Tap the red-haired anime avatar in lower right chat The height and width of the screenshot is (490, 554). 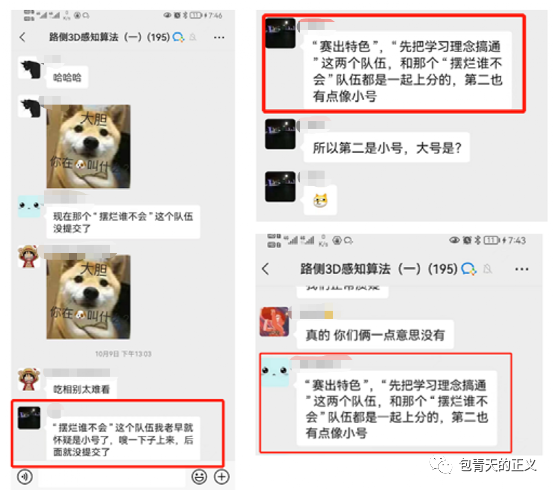tap(275, 322)
